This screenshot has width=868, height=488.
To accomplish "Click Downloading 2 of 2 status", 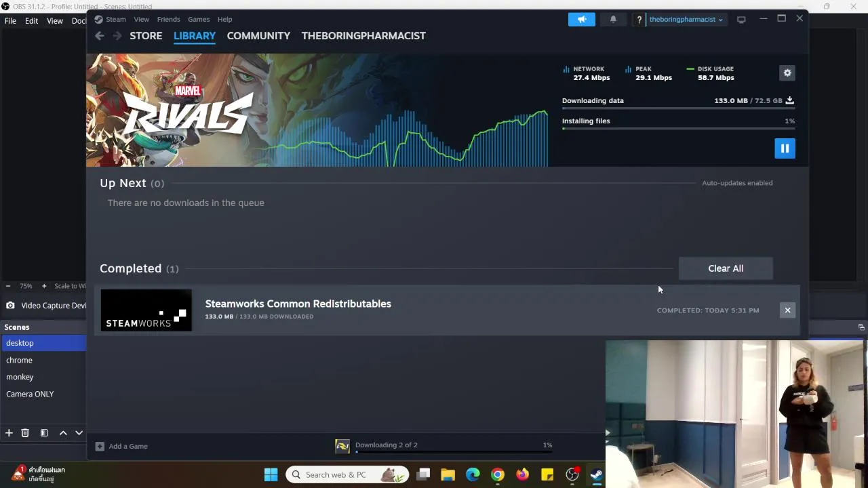I will click(x=387, y=445).
